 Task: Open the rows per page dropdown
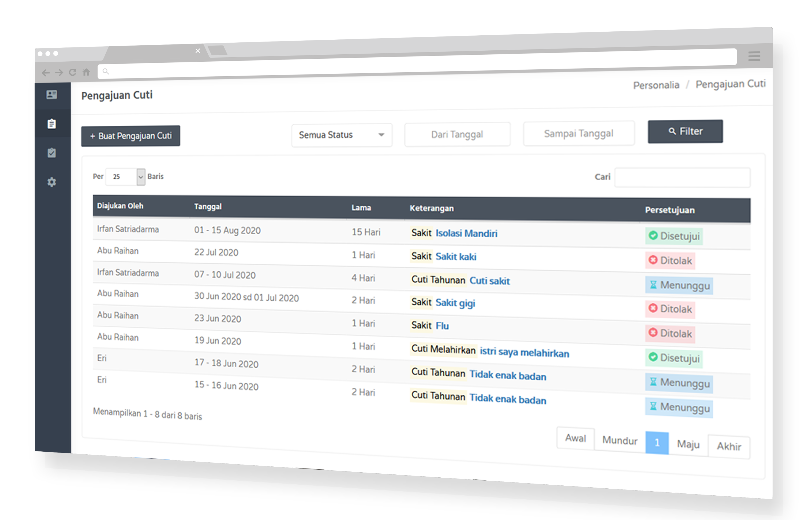pyautogui.click(x=125, y=177)
